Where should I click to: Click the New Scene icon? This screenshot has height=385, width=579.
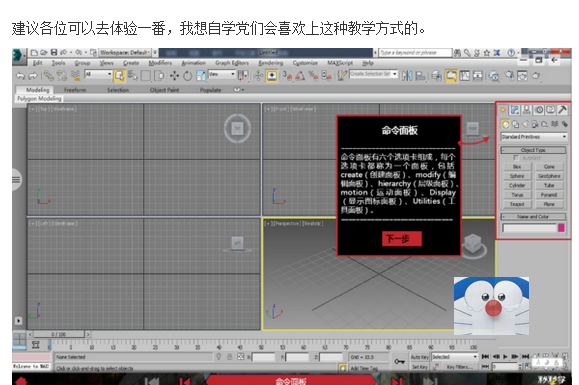[x=34, y=53]
